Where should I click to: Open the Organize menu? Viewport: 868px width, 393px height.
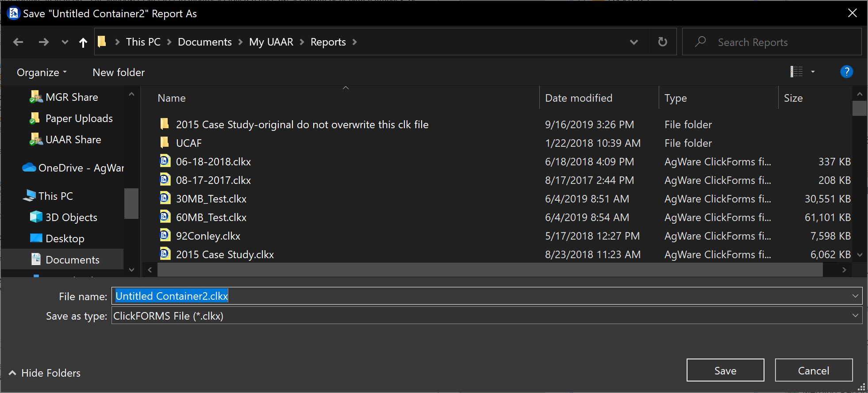(42, 72)
